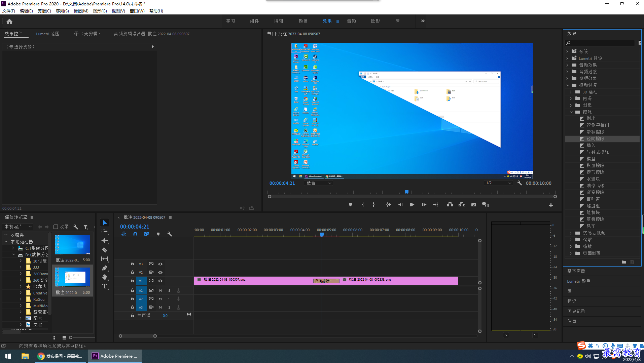The height and width of the screenshot is (363, 644).
Task: Expand the C: 系统分区 drive
Action: tap(13, 248)
